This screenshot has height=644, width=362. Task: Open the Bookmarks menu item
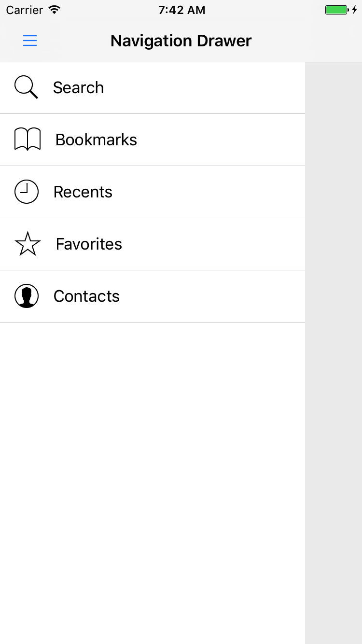(96, 140)
